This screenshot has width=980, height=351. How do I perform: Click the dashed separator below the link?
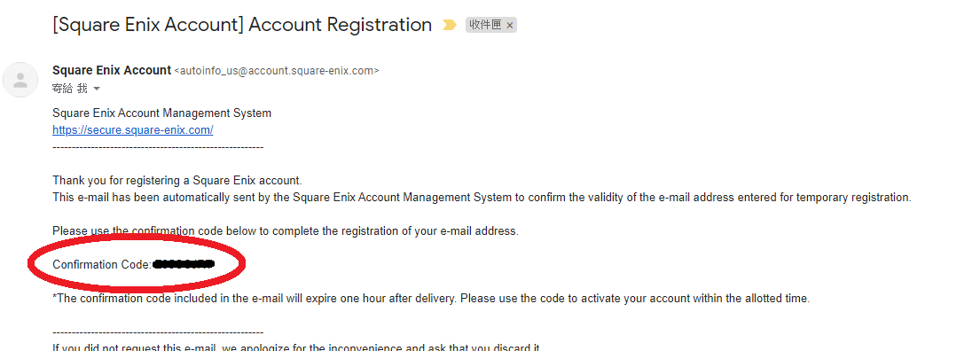(158, 147)
